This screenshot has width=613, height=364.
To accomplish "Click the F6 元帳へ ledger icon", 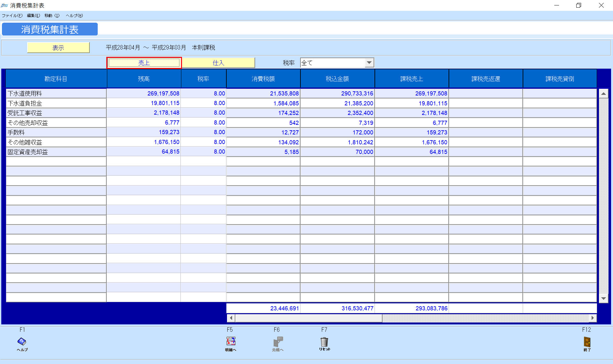I will point(278,342).
